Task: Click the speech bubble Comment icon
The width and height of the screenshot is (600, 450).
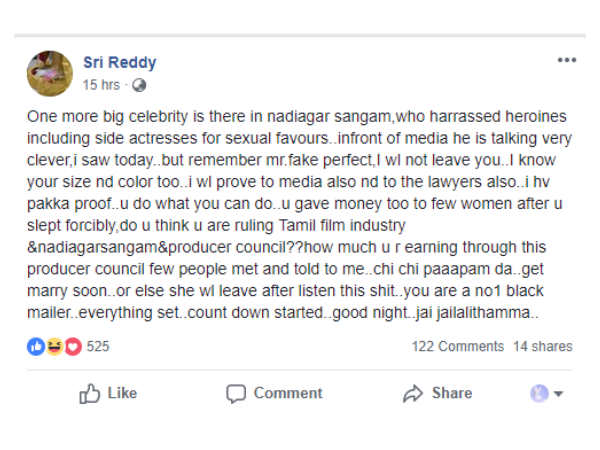Action: pos(236,393)
